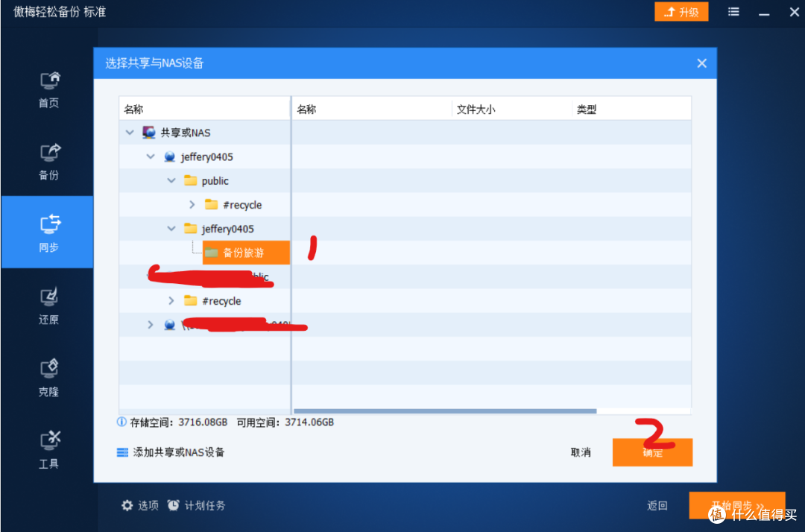Click the 返回 back button
The image size is (805, 532).
coord(657,505)
